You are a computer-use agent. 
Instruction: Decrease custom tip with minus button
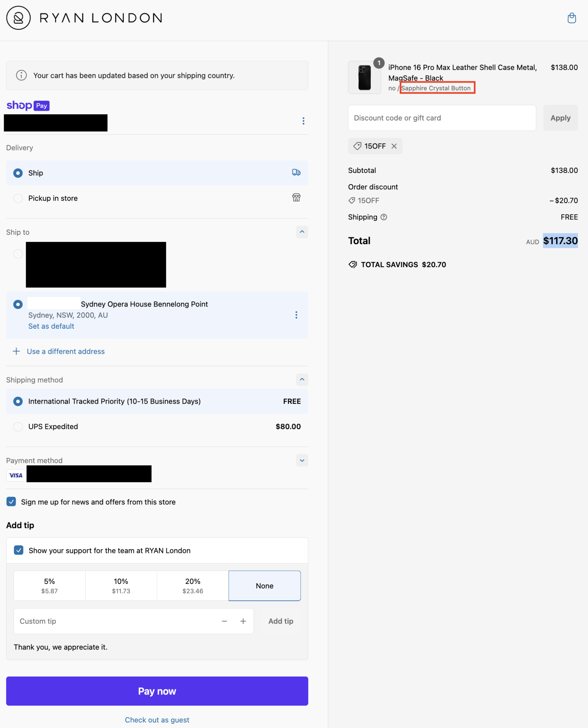(x=225, y=621)
